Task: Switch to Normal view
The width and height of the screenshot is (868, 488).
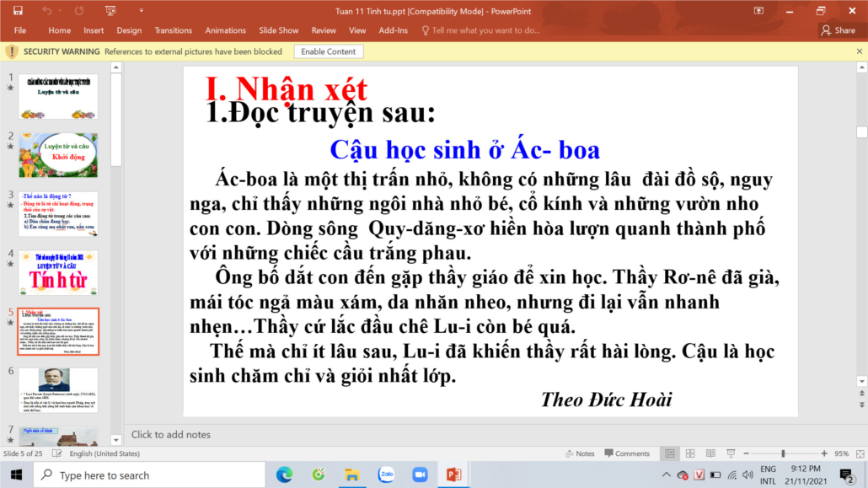Action: pyautogui.click(x=669, y=453)
